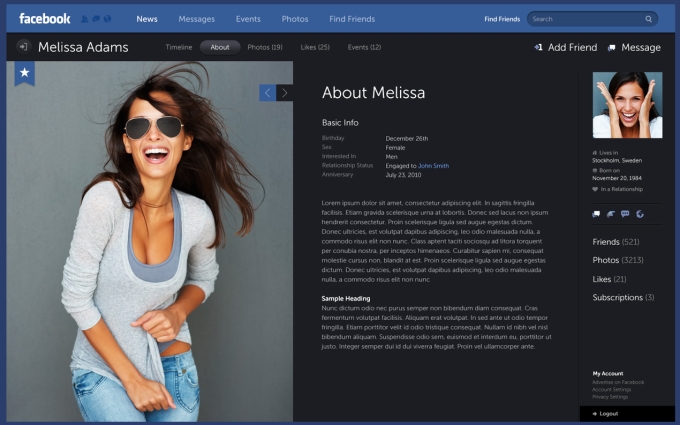Screen dimensions: 680x425
Task: Click the 'November 20, 1984' birth date text
Action: tap(617, 178)
